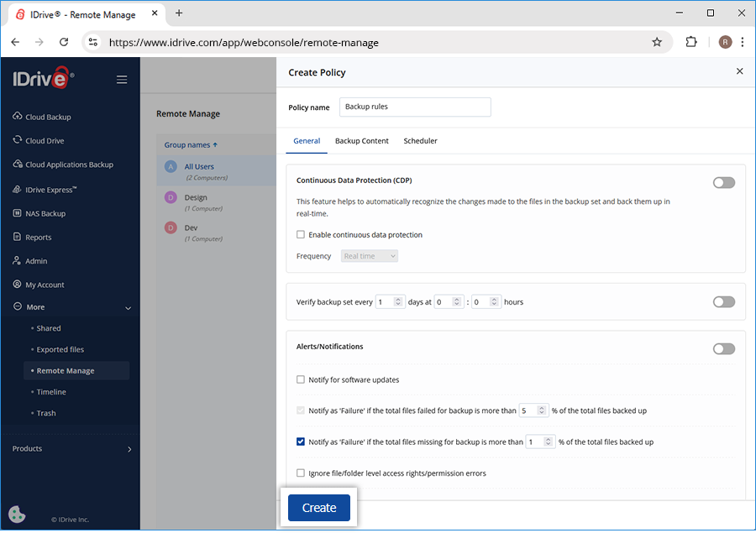
Task: Edit the Policy name field
Action: (x=415, y=107)
